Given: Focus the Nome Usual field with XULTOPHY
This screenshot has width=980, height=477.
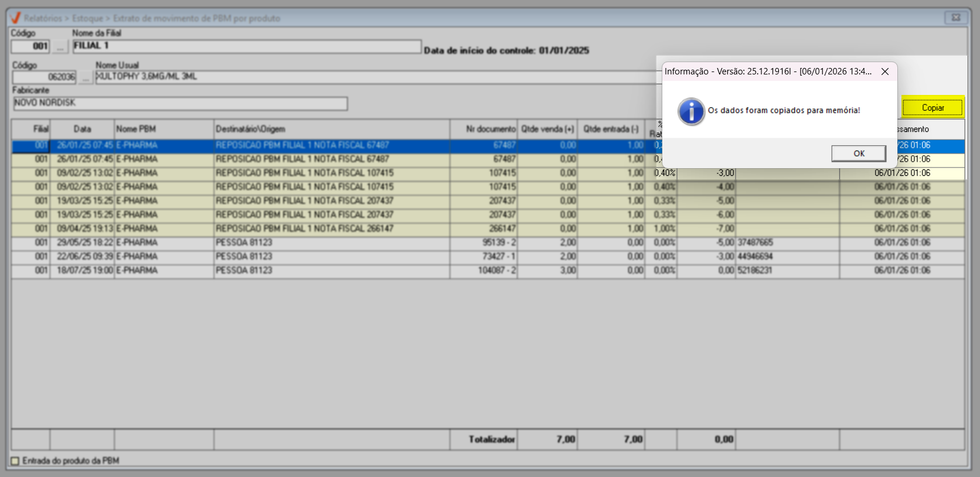Looking at the screenshot, I should 375,77.
